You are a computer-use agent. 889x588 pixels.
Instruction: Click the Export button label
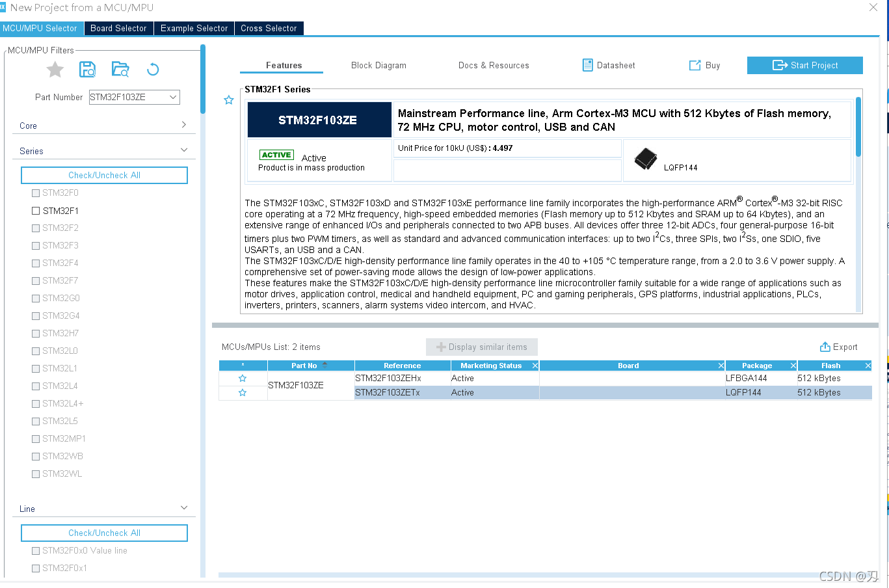tap(845, 347)
